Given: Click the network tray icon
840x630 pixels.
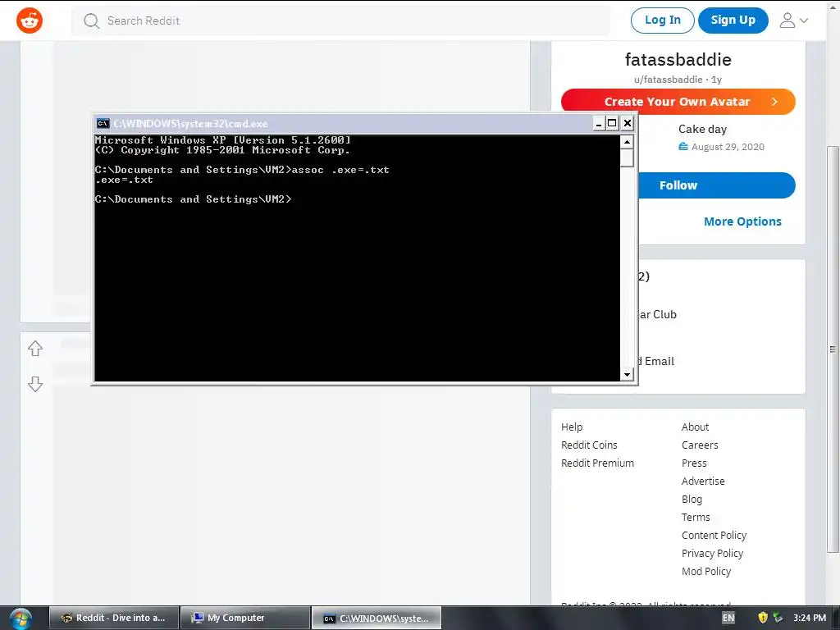Looking at the screenshot, I should pyautogui.click(x=778, y=619).
